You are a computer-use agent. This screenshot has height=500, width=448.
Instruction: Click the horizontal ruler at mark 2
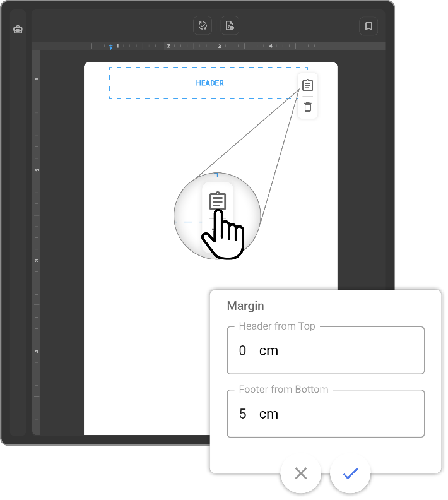coord(168,46)
